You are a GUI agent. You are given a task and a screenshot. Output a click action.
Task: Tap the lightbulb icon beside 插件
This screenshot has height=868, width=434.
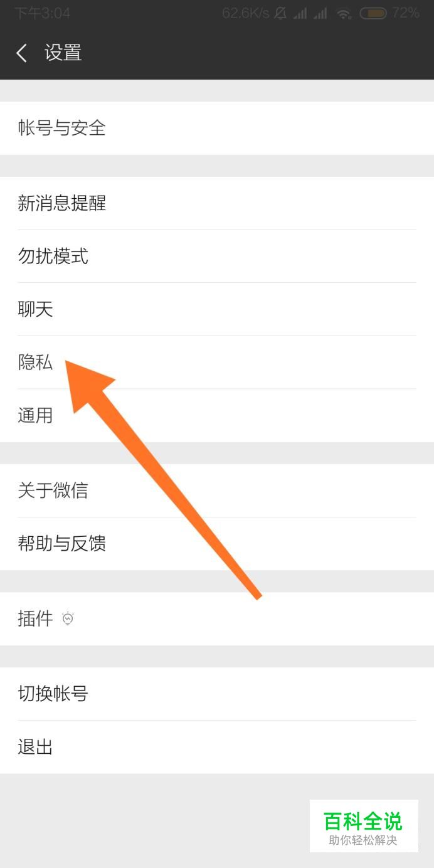tap(68, 619)
